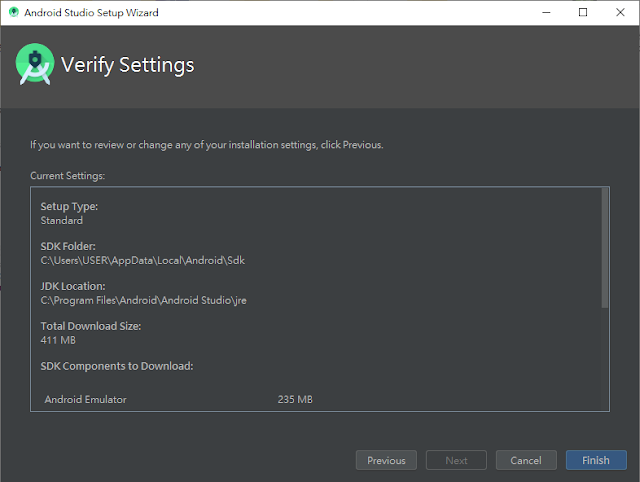Click the disabled Next button
The image size is (640, 482).
(x=456, y=460)
